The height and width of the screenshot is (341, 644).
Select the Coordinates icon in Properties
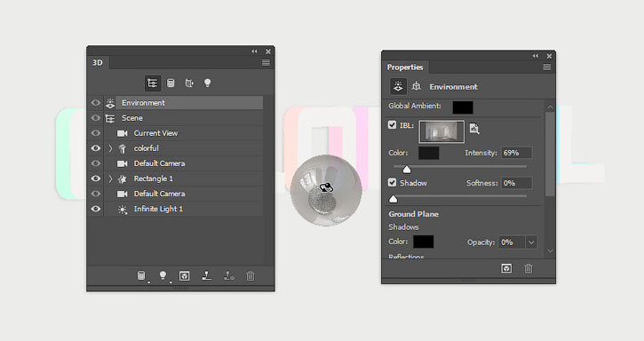(417, 86)
